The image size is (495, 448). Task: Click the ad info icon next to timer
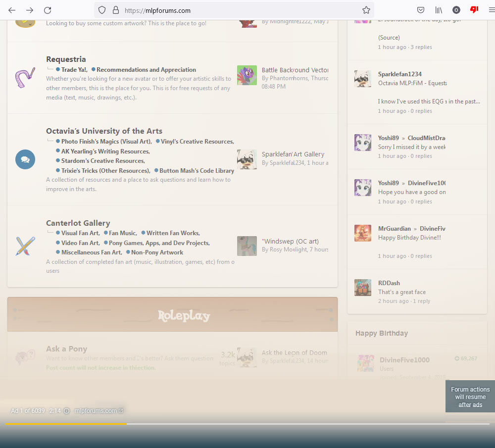coord(66,411)
